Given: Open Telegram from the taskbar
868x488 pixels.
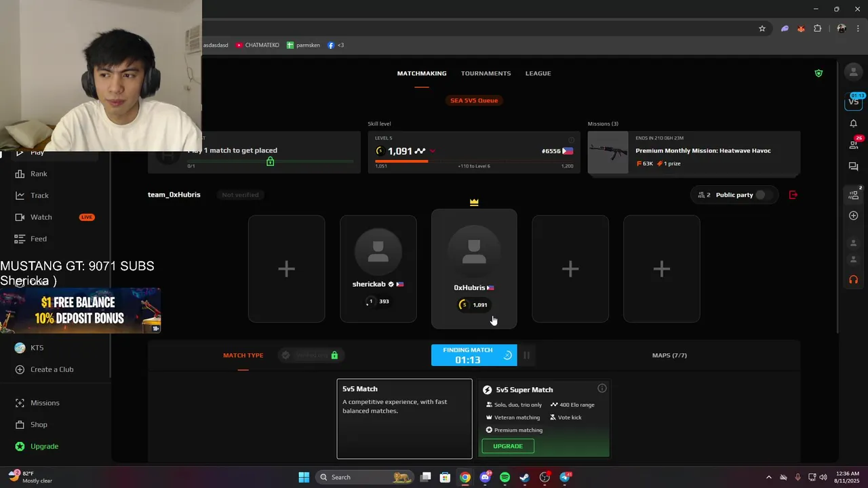Looking at the screenshot, I should (565, 477).
